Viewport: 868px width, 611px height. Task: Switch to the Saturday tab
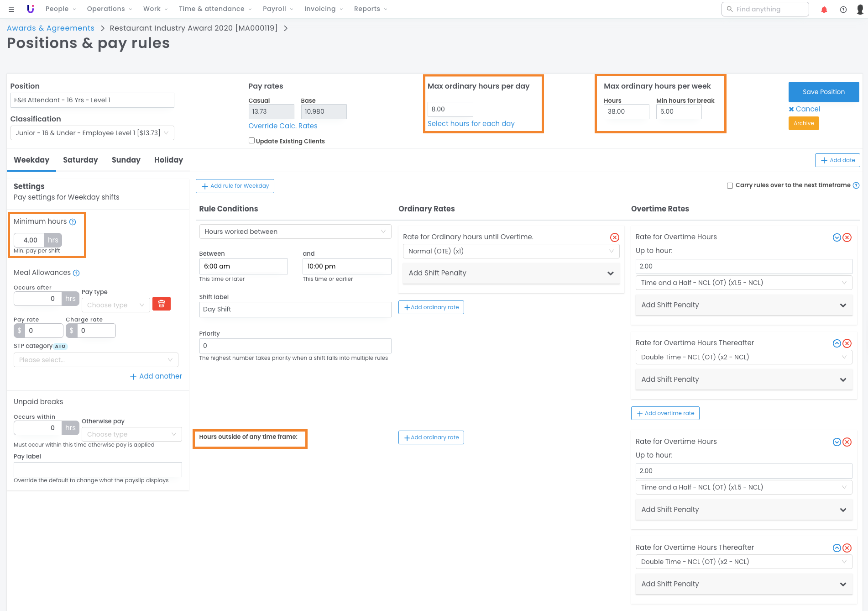(80, 160)
